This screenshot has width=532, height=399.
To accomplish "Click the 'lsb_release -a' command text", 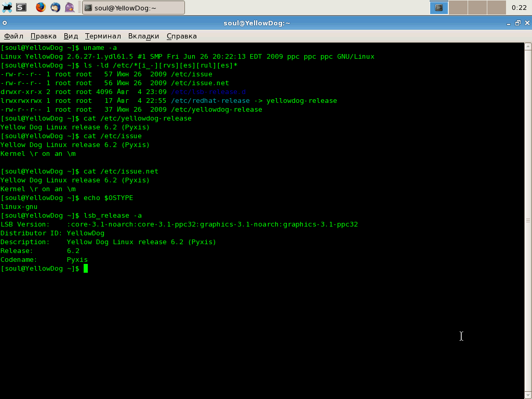I will (113, 216).
